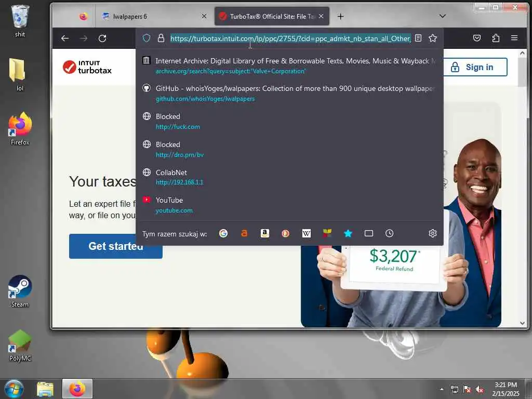Click the TurboTax Sign in button
The image size is (532, 399).
tap(475, 67)
